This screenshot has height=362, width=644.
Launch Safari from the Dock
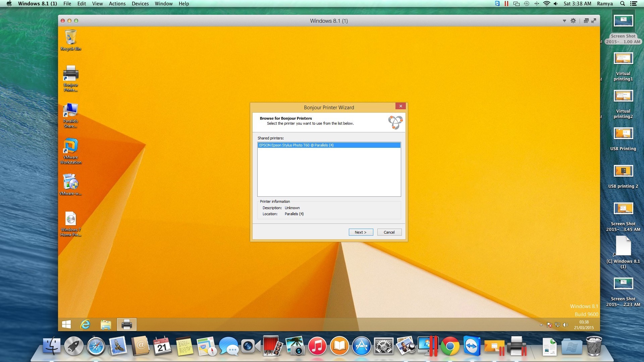[x=96, y=346]
